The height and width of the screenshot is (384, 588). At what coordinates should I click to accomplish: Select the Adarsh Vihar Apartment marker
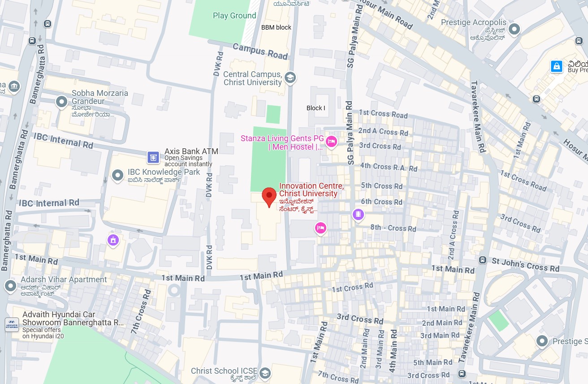pos(10,286)
